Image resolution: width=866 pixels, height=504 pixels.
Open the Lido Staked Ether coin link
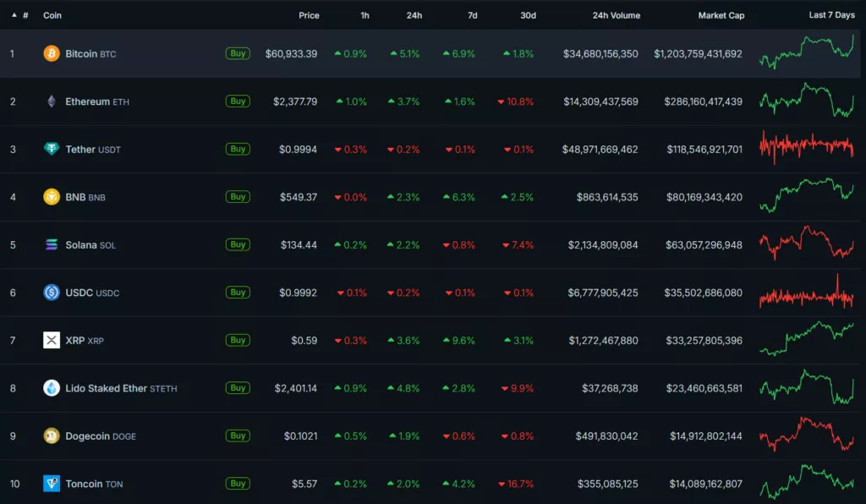pos(106,388)
